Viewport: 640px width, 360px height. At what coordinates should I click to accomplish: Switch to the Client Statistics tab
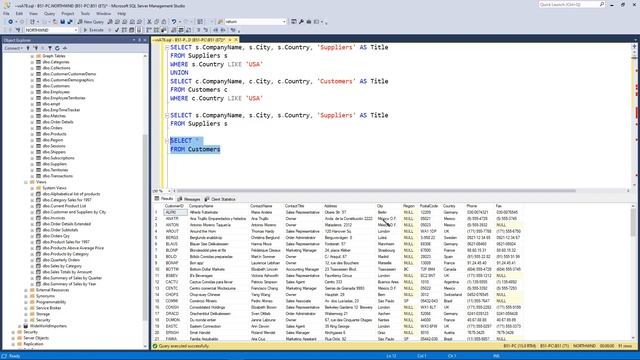tap(220, 199)
